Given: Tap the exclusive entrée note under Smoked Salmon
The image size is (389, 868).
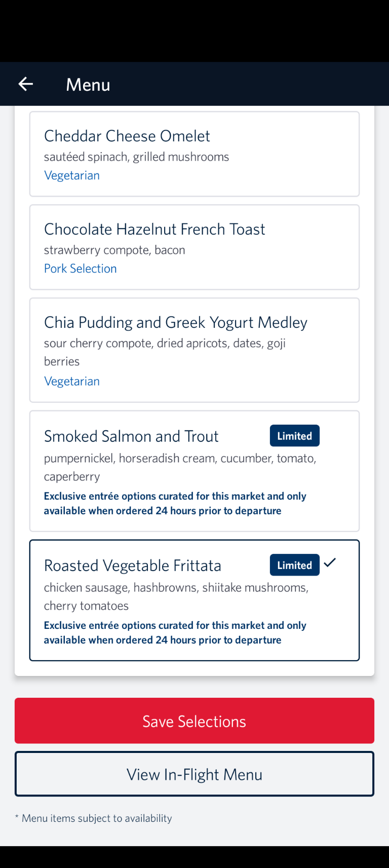Looking at the screenshot, I should tap(175, 503).
